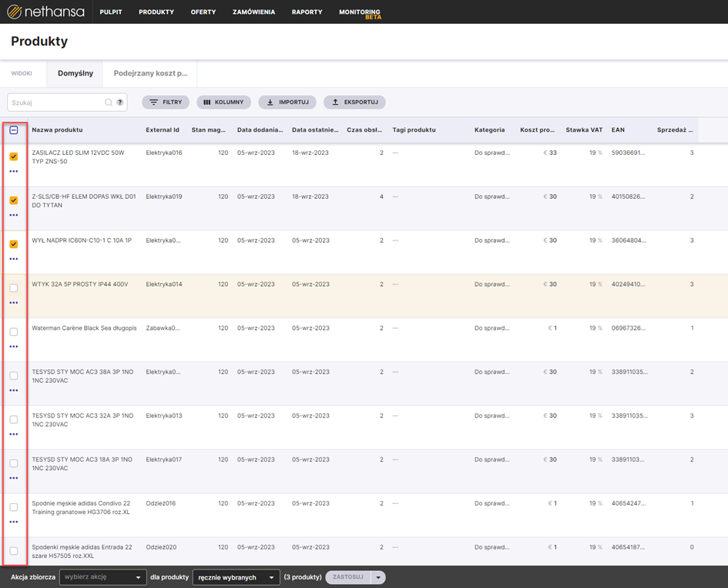Sort by the 'Nazwa produktu' column header
728x588 pixels.
pyautogui.click(x=57, y=130)
